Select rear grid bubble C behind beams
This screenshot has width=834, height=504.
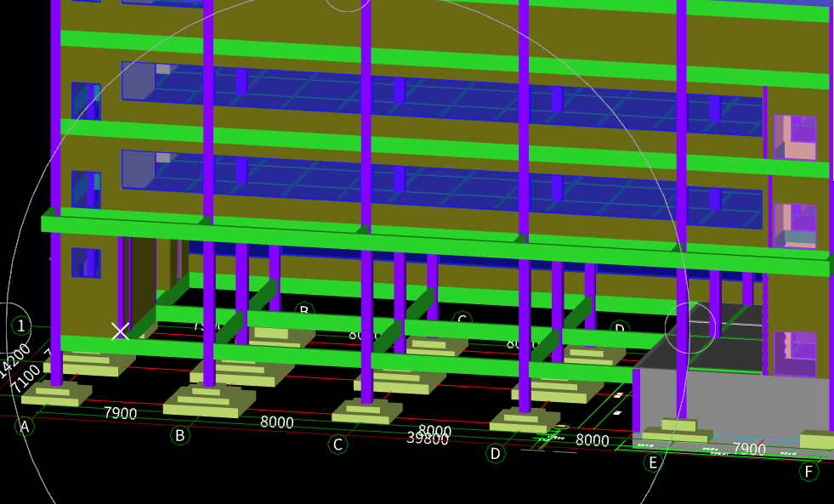point(462,320)
